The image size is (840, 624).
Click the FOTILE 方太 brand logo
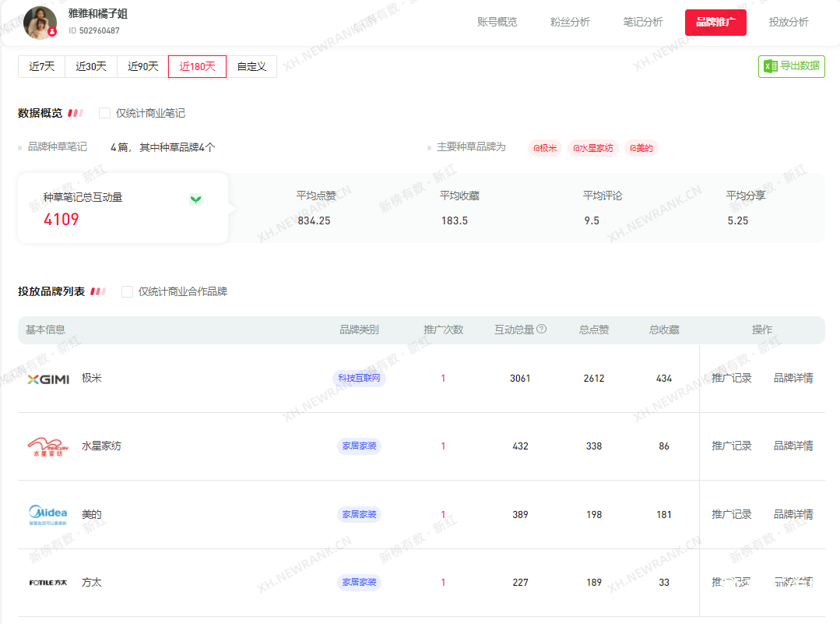tap(48, 582)
